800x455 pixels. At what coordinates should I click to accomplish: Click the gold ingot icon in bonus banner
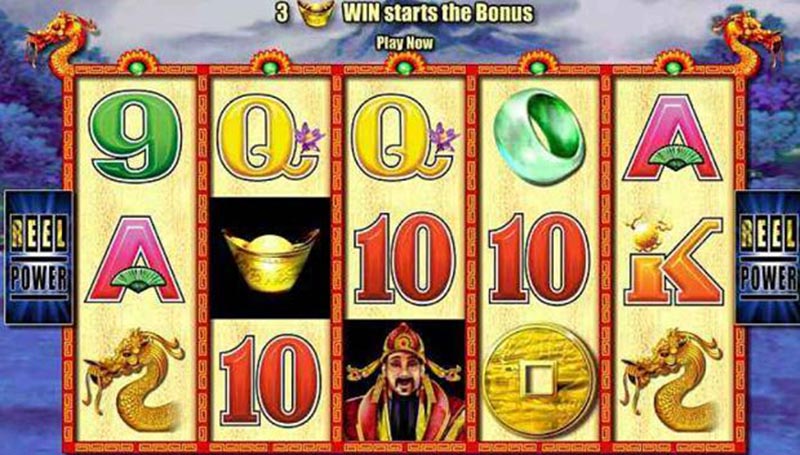tap(316, 13)
